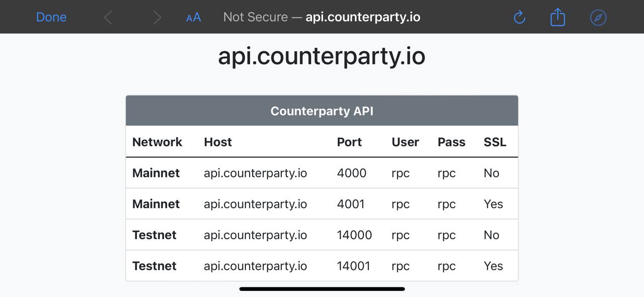Open the AA text size menu

[x=193, y=18]
